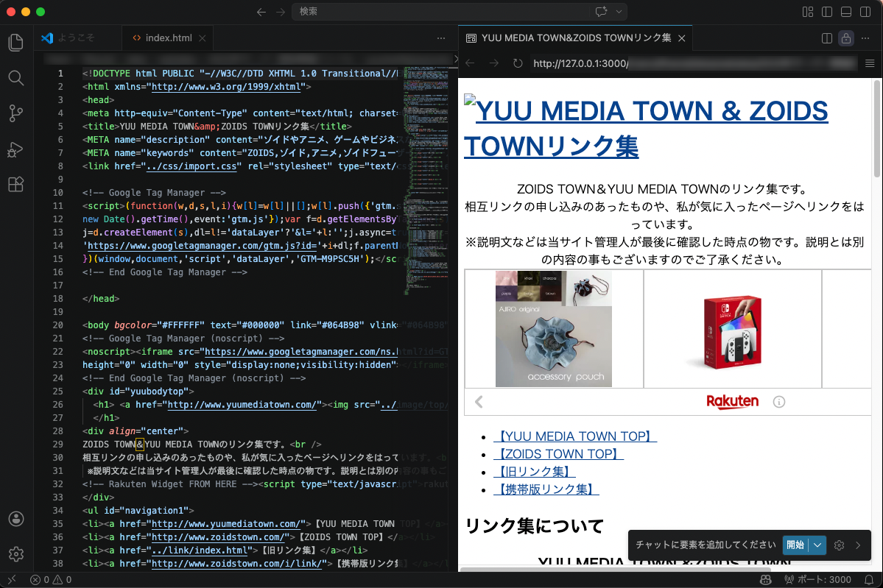The width and height of the screenshot is (883, 588).
Task: Go forward in the preview browser
Action: [x=494, y=63]
